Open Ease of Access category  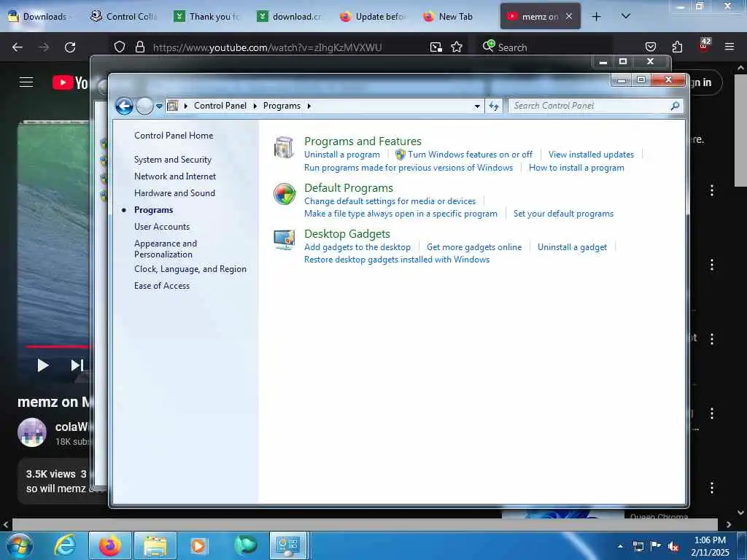click(161, 286)
